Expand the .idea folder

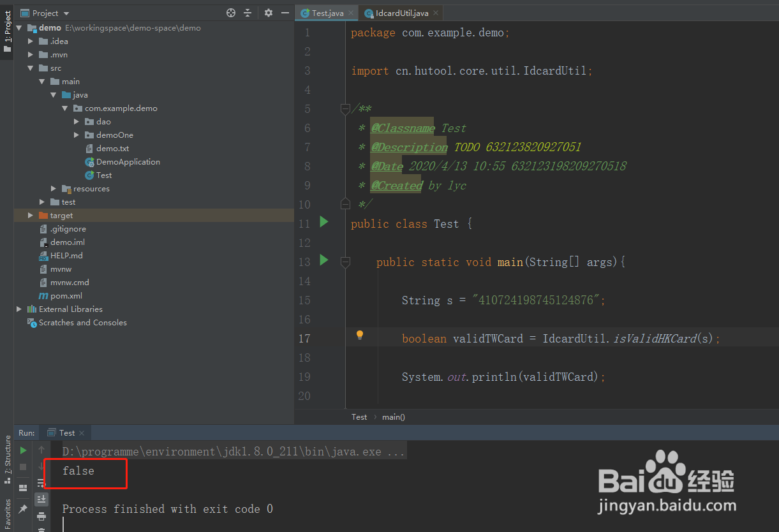pyautogui.click(x=30, y=41)
